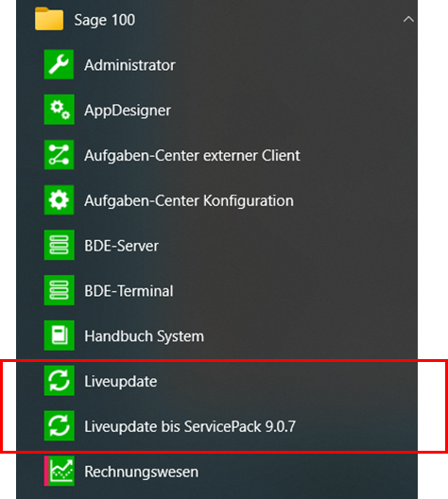Click the Administrator wrench icon

point(59,64)
